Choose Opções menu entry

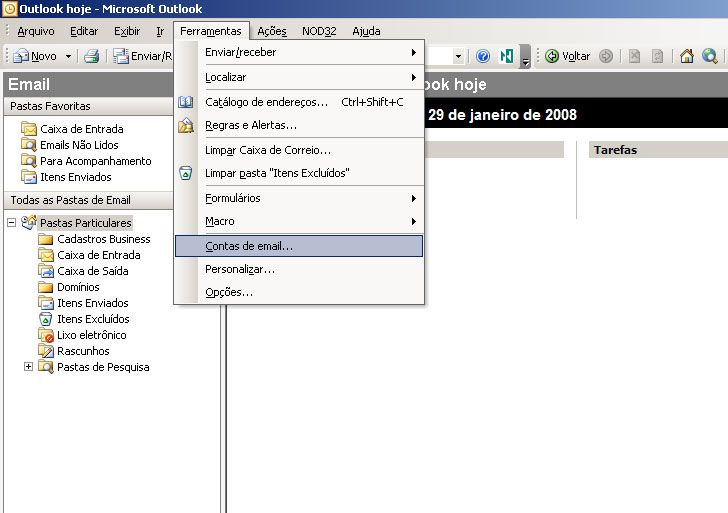point(299,292)
